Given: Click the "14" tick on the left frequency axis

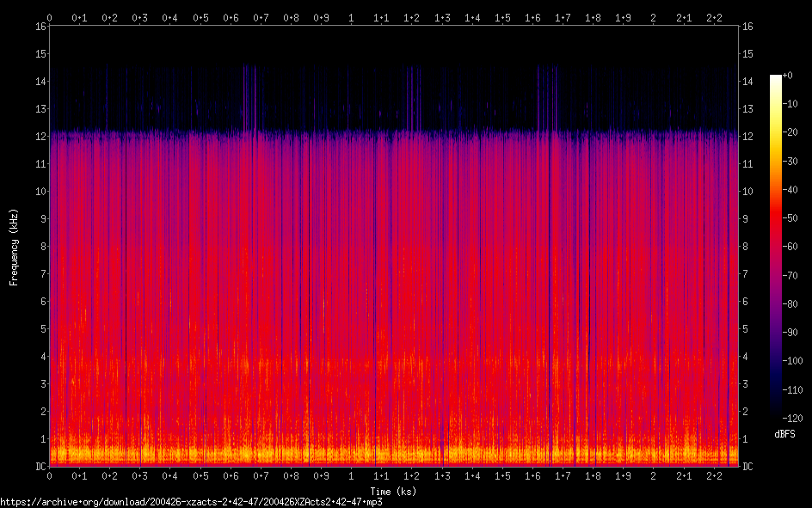Looking at the screenshot, I should pos(41,81).
